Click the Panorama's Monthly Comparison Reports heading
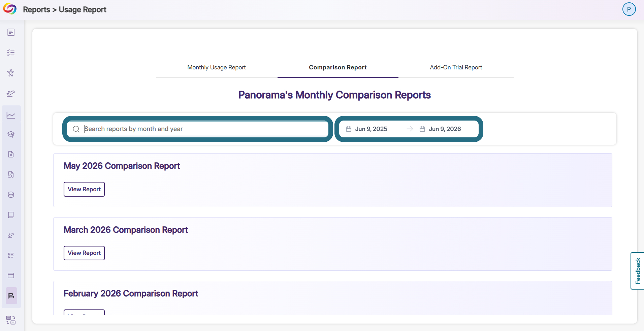 pyautogui.click(x=334, y=95)
